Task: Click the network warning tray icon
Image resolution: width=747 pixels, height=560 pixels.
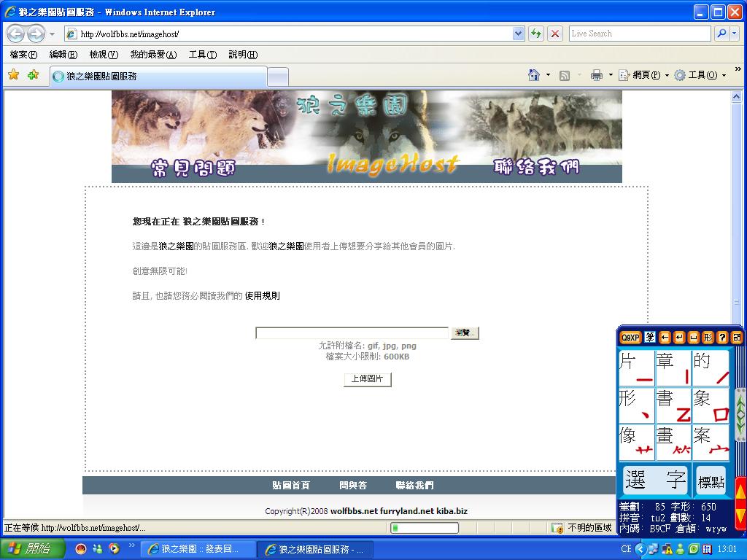Action: (667, 549)
